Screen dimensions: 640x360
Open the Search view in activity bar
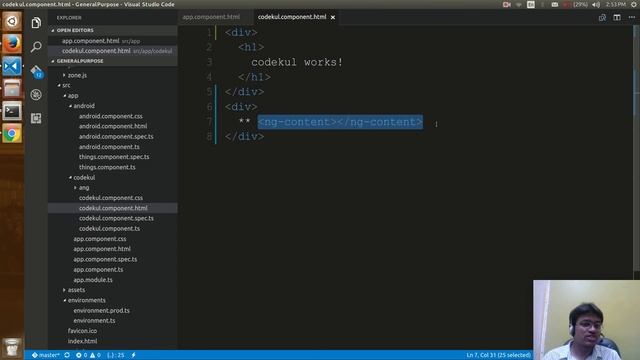coord(36,47)
